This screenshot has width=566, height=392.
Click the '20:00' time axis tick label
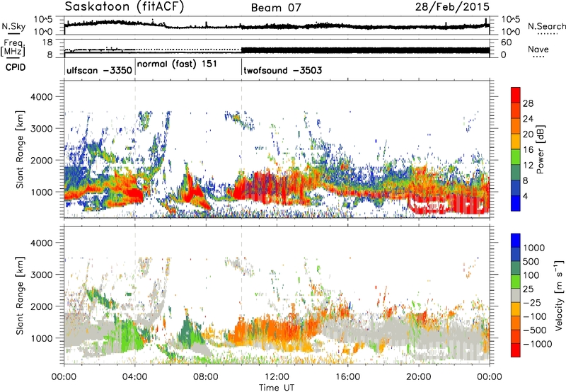tap(419, 377)
